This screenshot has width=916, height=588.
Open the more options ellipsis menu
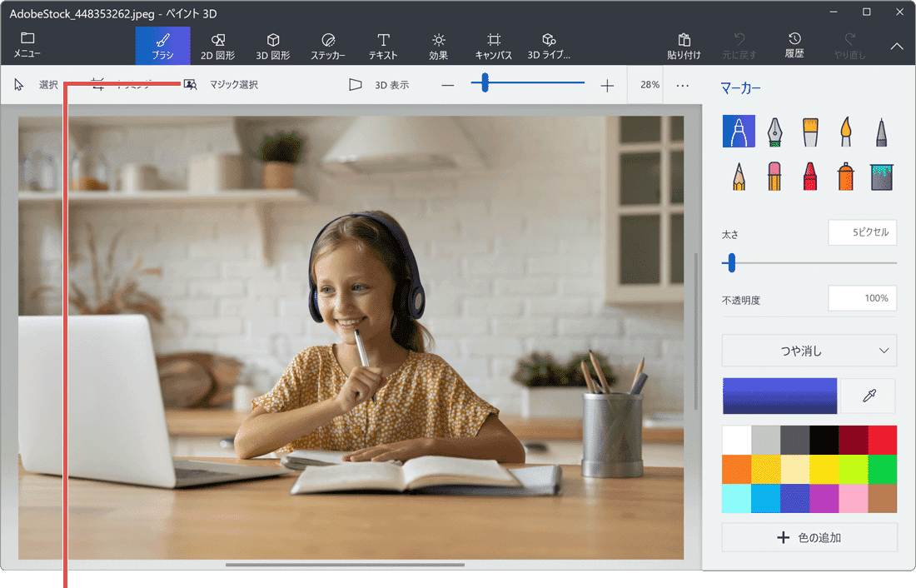[682, 85]
